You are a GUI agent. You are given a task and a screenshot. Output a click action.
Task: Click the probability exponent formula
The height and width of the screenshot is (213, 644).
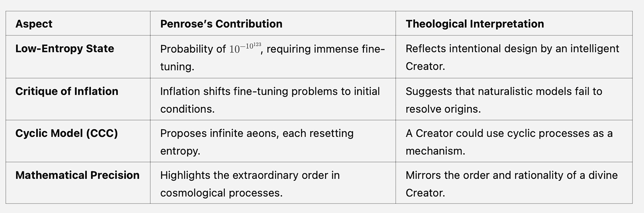(x=245, y=48)
